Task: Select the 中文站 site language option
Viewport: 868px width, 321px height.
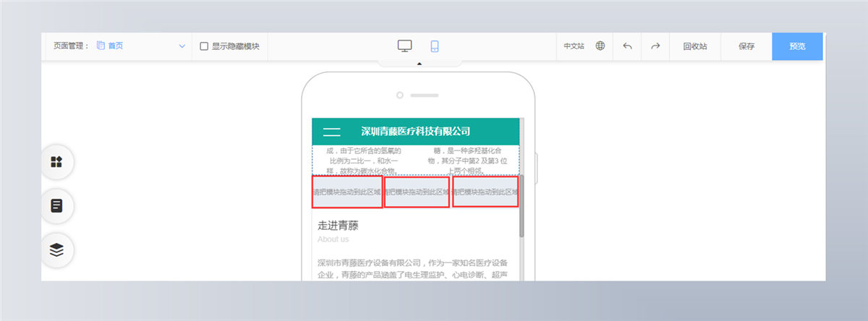Action: (574, 46)
